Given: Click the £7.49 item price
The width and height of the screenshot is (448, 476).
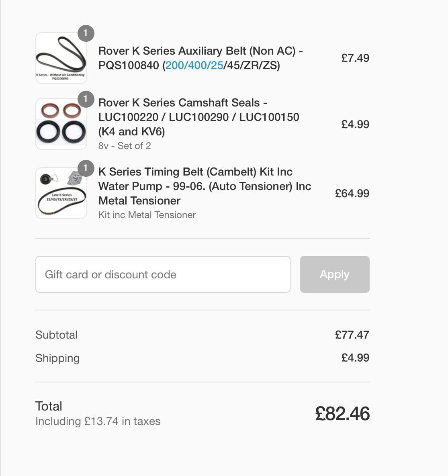Looking at the screenshot, I should point(355,58).
